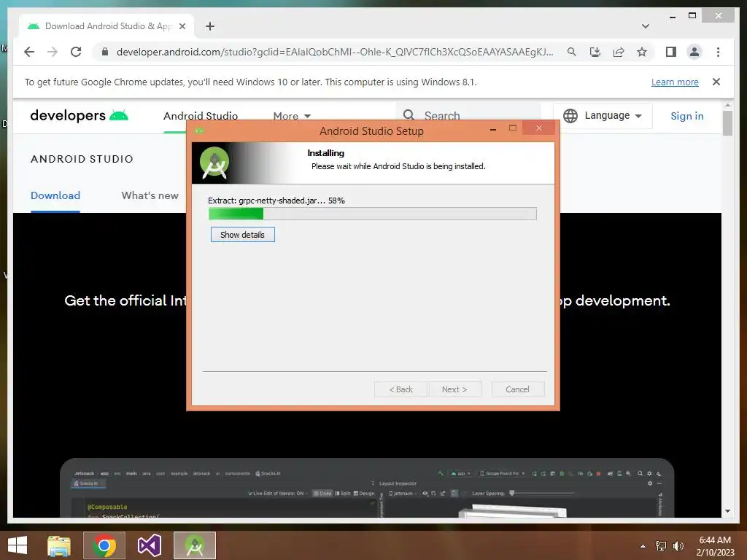747x560 pixels.
Task: Open Visual Studio from the taskbar
Action: [x=149, y=545]
